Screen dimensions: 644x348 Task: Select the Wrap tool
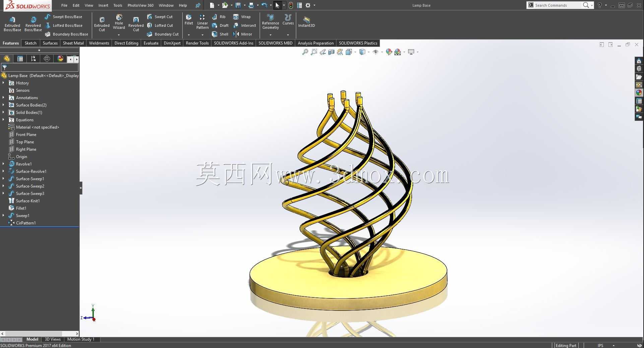(242, 17)
